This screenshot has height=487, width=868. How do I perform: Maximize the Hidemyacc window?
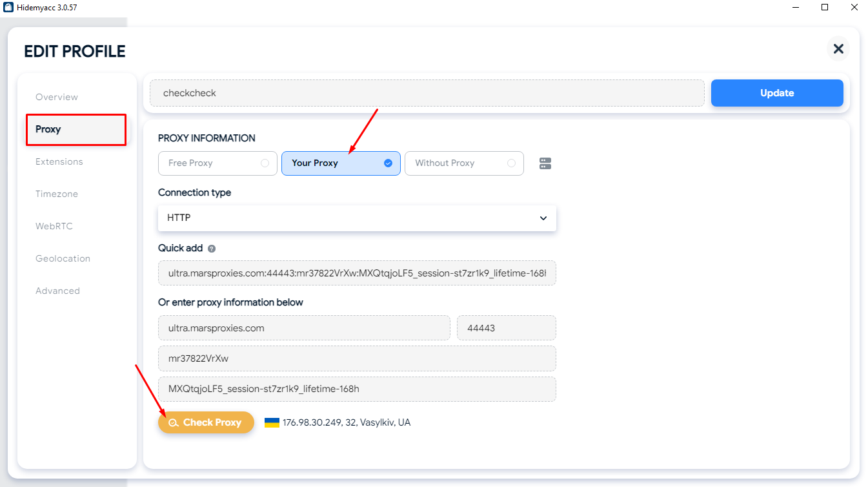click(x=825, y=7)
